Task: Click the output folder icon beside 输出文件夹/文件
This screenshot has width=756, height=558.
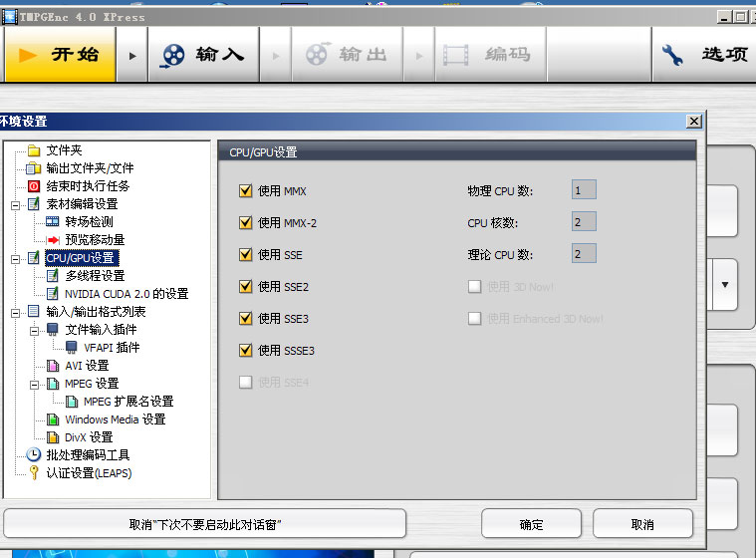Action: coord(33,168)
